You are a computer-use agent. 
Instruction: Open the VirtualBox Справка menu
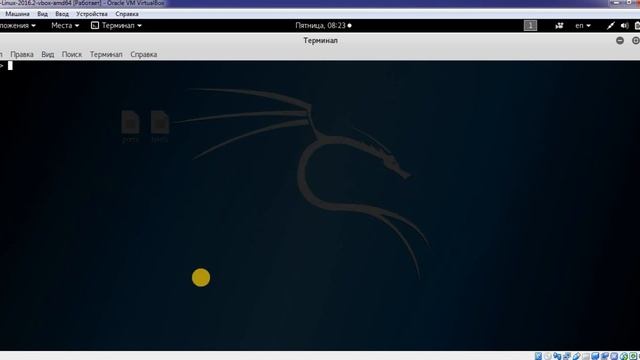pyautogui.click(x=127, y=14)
